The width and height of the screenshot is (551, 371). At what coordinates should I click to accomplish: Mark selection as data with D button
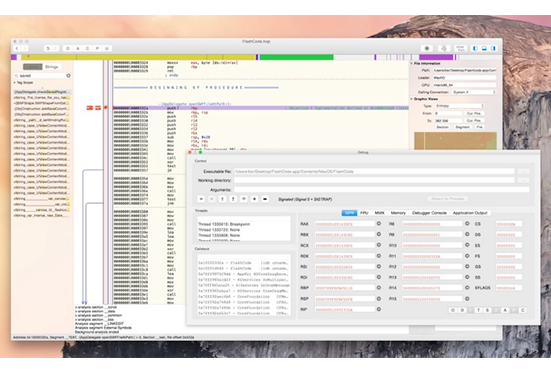pyautogui.click(x=68, y=48)
